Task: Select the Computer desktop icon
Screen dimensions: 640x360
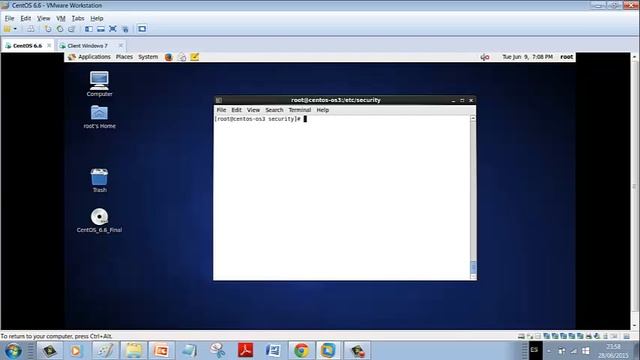Action: coord(99,84)
